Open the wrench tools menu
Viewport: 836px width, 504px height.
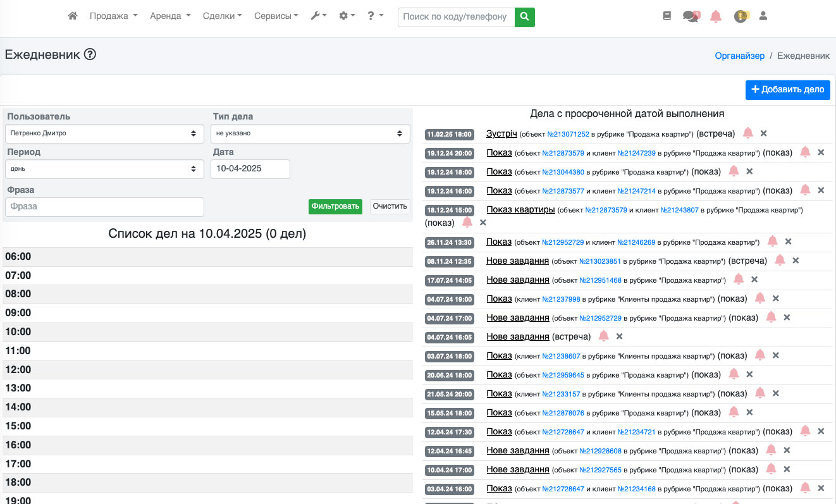click(x=318, y=16)
